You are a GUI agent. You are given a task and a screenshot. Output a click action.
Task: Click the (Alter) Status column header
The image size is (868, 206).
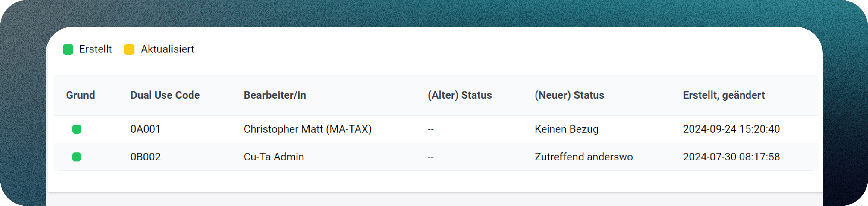[x=460, y=95]
